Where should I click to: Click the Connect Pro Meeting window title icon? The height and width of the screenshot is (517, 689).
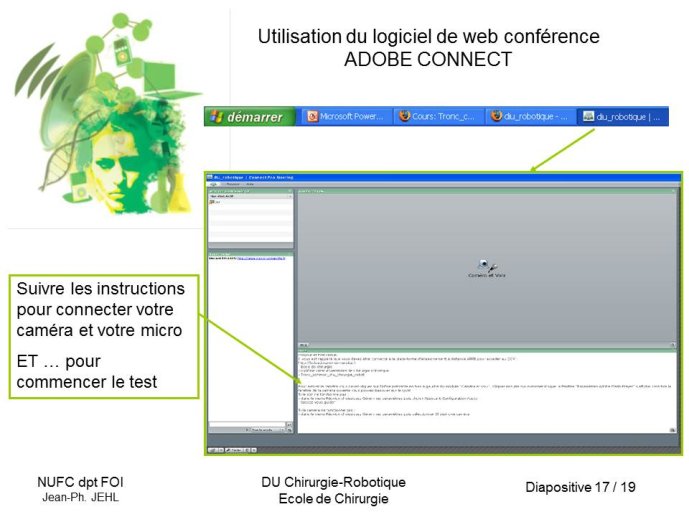click(x=210, y=177)
